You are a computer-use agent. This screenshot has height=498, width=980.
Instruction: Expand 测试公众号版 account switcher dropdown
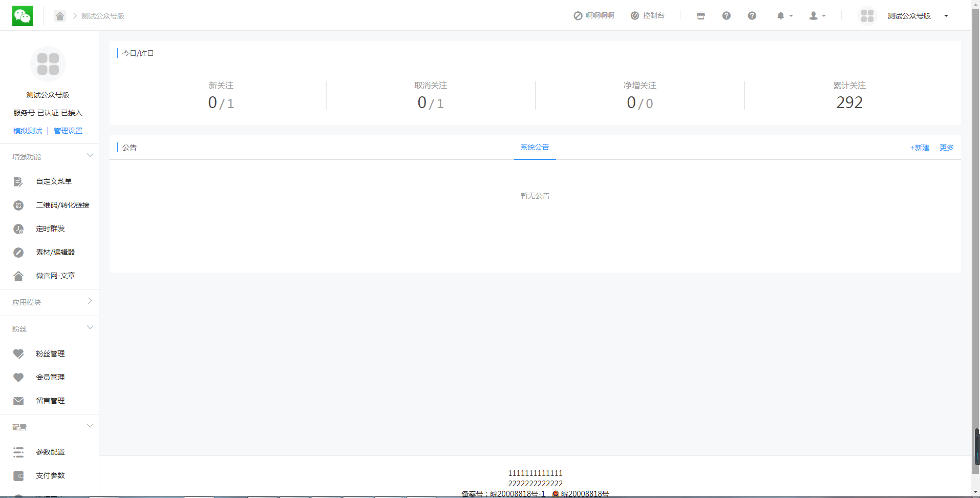tap(918, 16)
